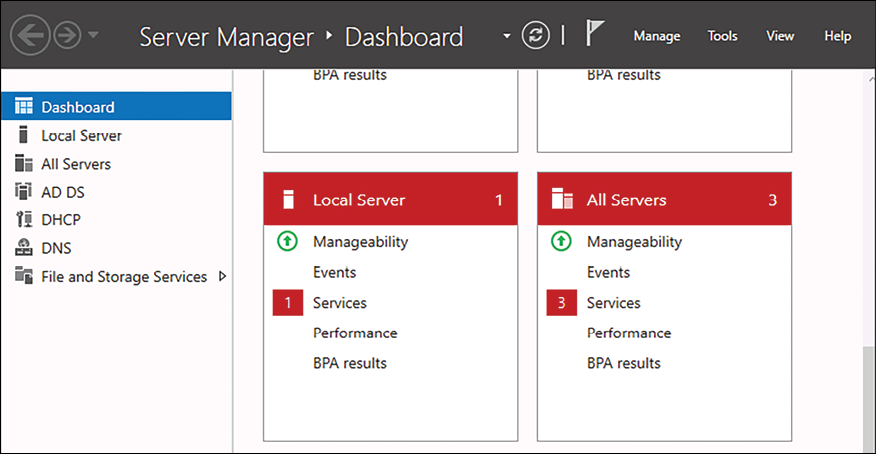Click the AD DS icon in sidebar
The height and width of the screenshot is (454, 876).
coord(23,191)
